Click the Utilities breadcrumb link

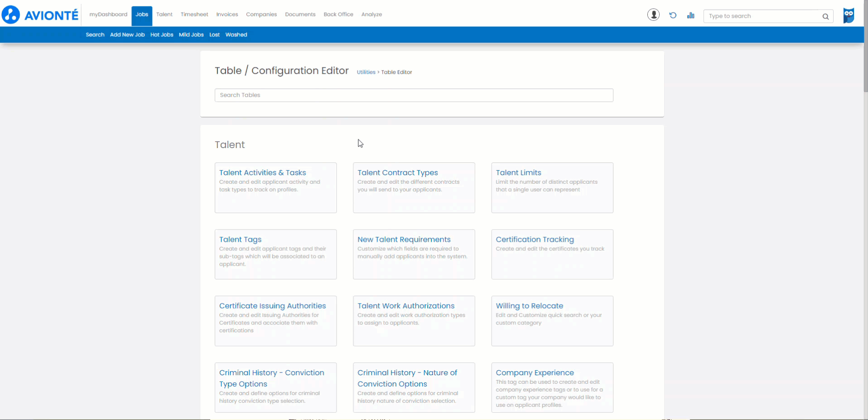(366, 72)
